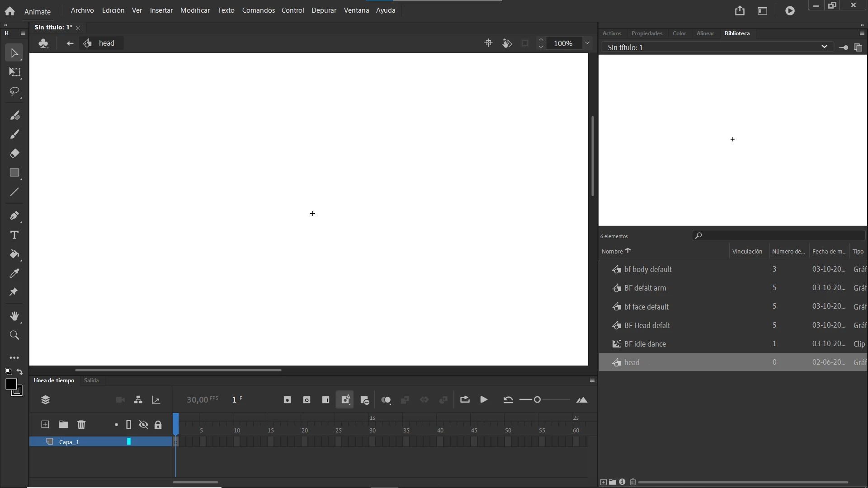Toggle onion skin in timeline
The image size is (868, 488).
click(386, 400)
